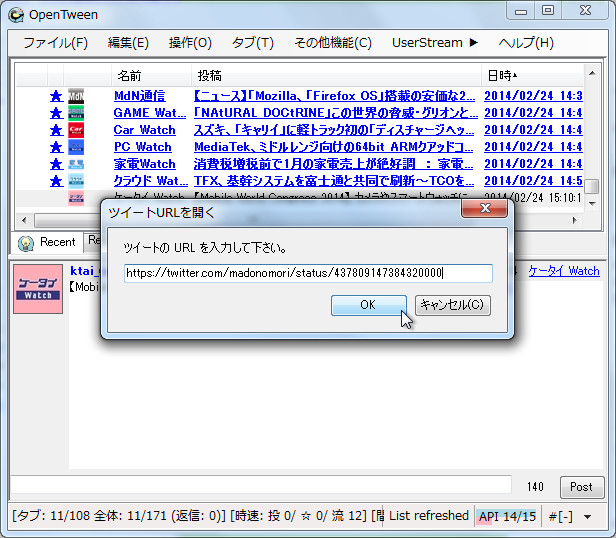Click the vertical scrollbar thumb in timeline
The width and height of the screenshot is (616, 538).
pyautogui.click(x=592, y=186)
